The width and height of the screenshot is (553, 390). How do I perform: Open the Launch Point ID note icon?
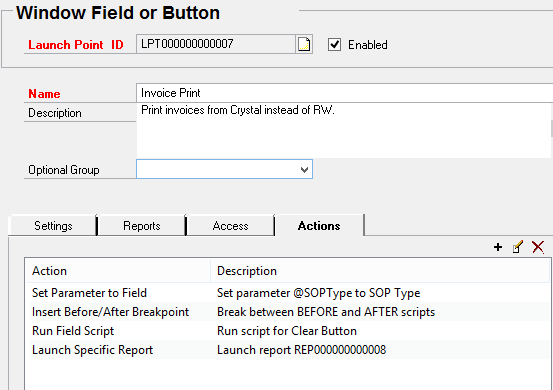pyautogui.click(x=304, y=44)
